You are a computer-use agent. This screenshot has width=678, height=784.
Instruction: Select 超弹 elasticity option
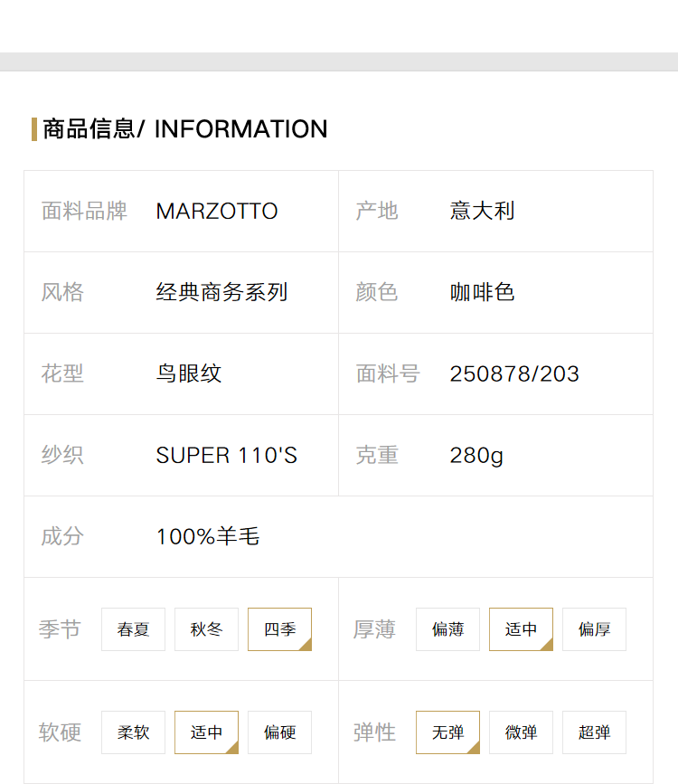(594, 732)
